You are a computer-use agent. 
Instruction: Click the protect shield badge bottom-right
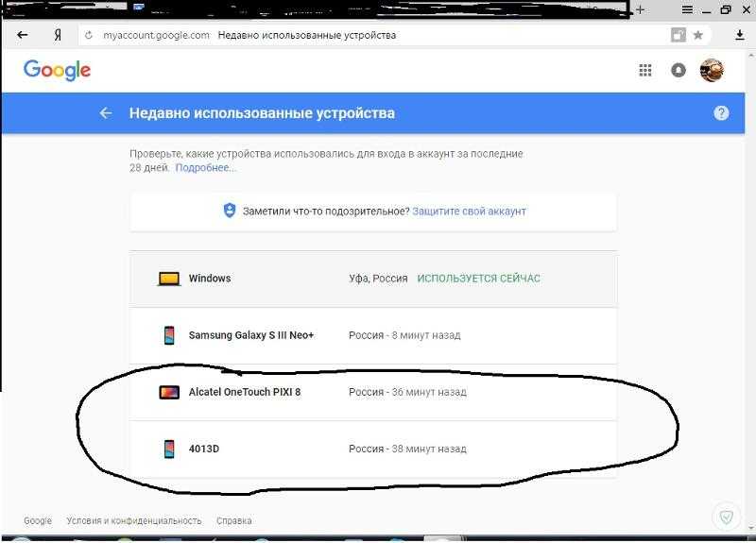726,517
